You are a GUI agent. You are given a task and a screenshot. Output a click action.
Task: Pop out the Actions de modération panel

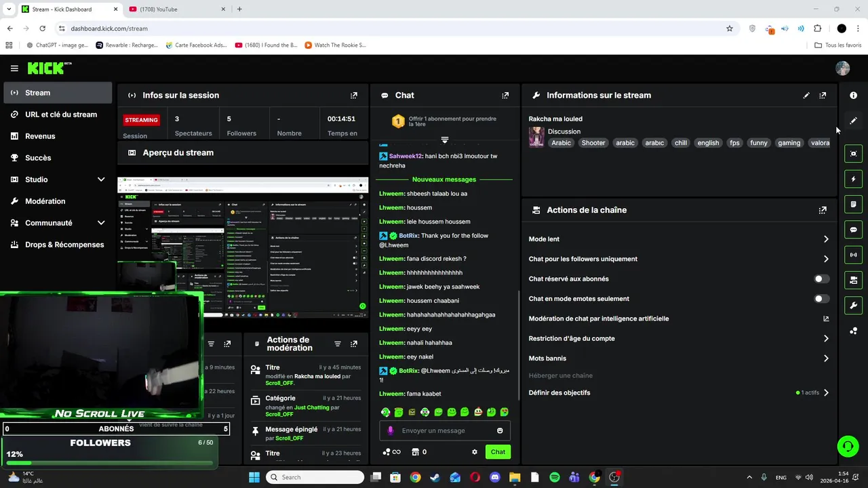(x=353, y=344)
